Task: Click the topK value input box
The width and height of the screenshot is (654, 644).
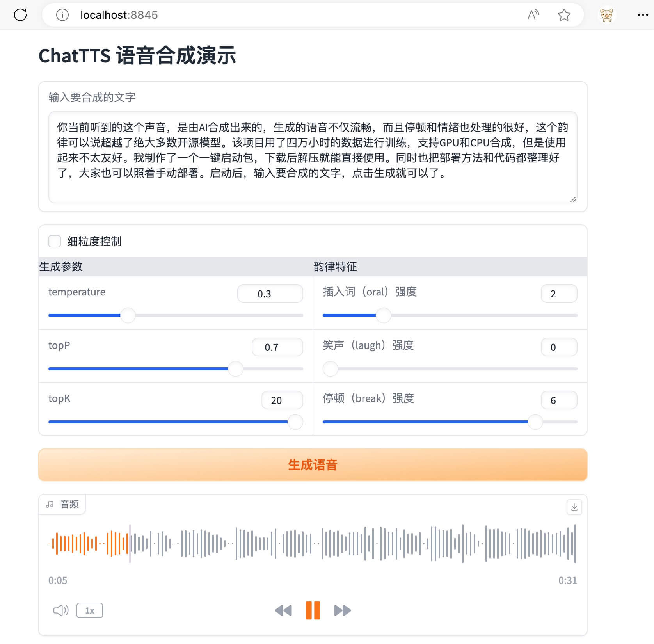Action: pyautogui.click(x=282, y=400)
